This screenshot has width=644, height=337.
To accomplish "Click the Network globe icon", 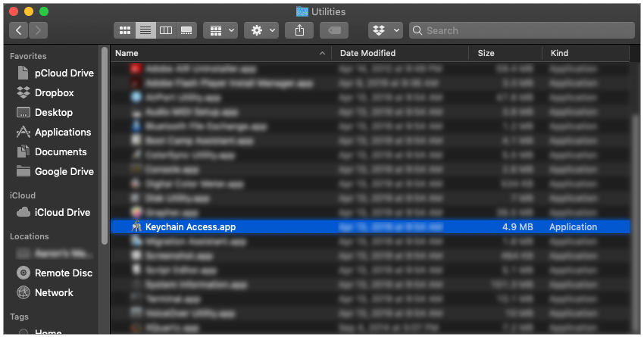I will pyautogui.click(x=23, y=292).
